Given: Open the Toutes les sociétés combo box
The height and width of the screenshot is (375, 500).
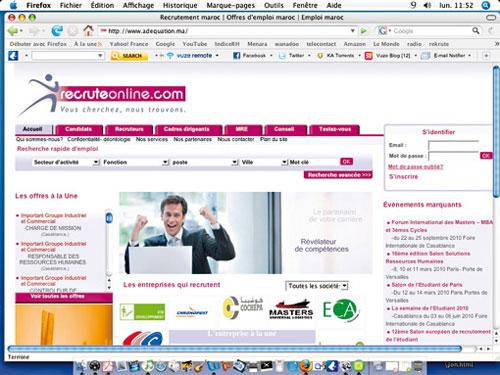Looking at the screenshot, I should (317, 286).
